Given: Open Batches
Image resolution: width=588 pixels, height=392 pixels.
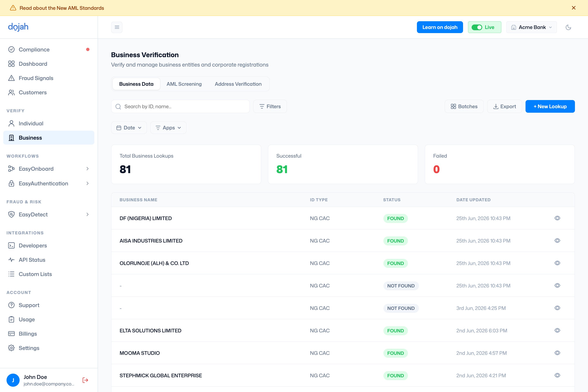Looking at the screenshot, I should pyautogui.click(x=464, y=107).
